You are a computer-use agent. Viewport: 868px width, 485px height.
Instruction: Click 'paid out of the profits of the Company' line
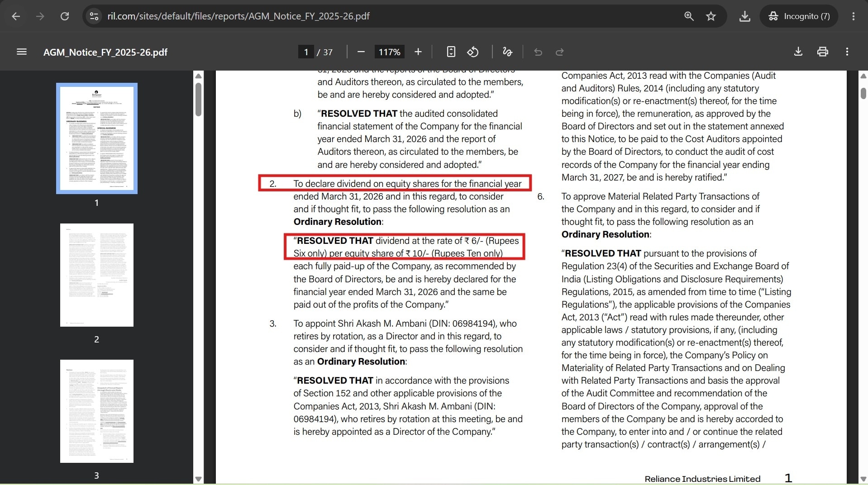(x=371, y=304)
